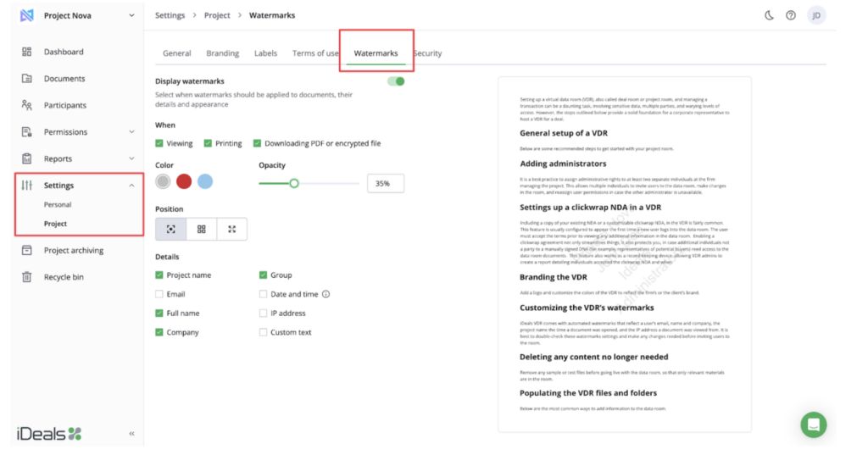Screen dimensions: 868x455
Task: Click the Permissions sidebar icon
Action: (x=26, y=131)
